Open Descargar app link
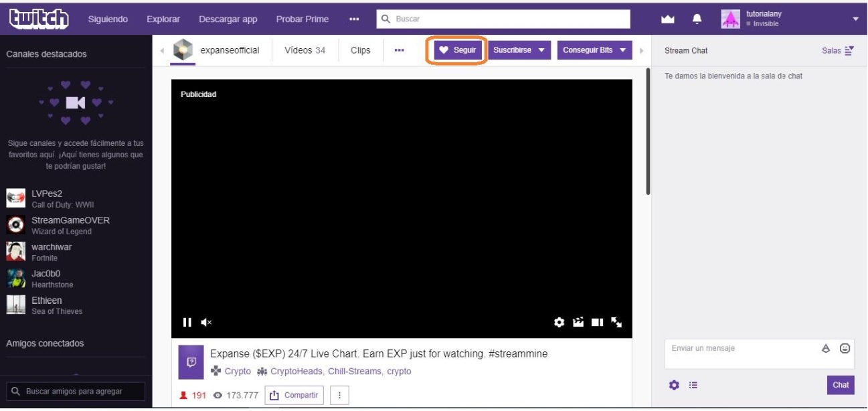This screenshot has height=411, width=868. point(228,19)
